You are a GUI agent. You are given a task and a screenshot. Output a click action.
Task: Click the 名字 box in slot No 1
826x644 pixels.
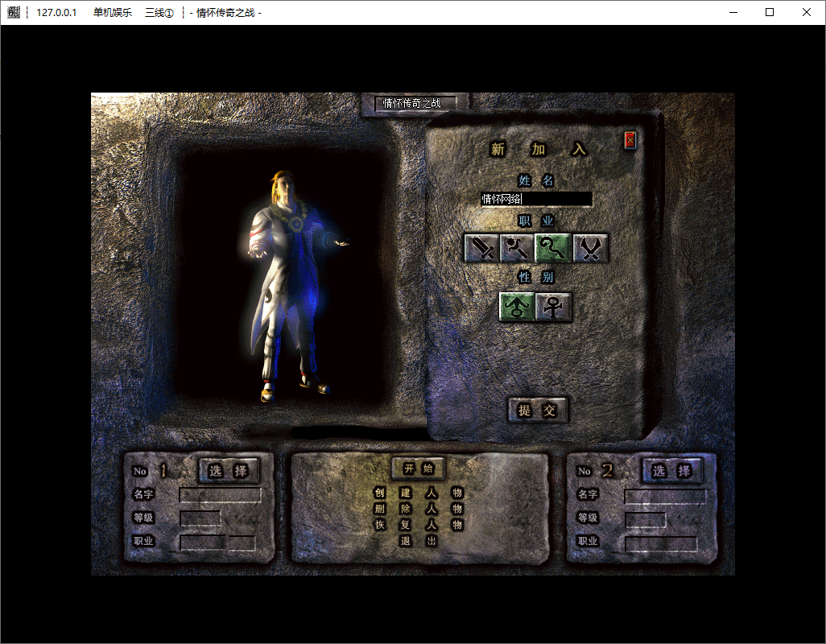point(220,495)
